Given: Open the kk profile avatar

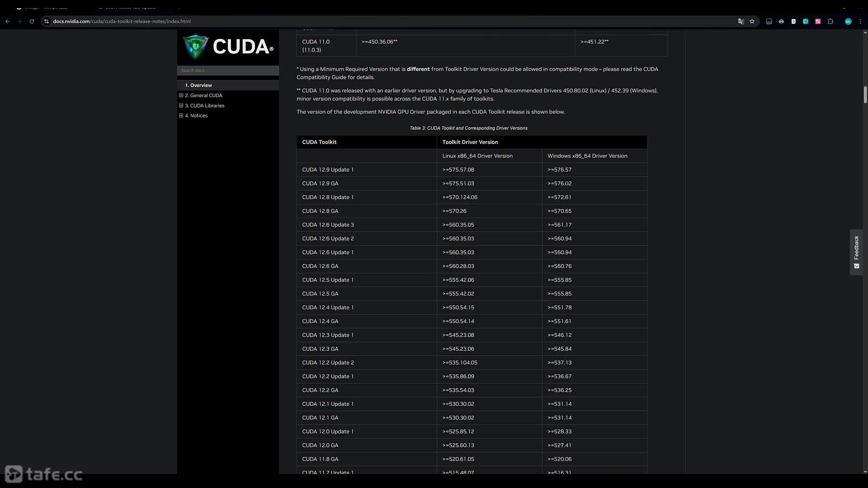Looking at the screenshot, I should pos(848,21).
